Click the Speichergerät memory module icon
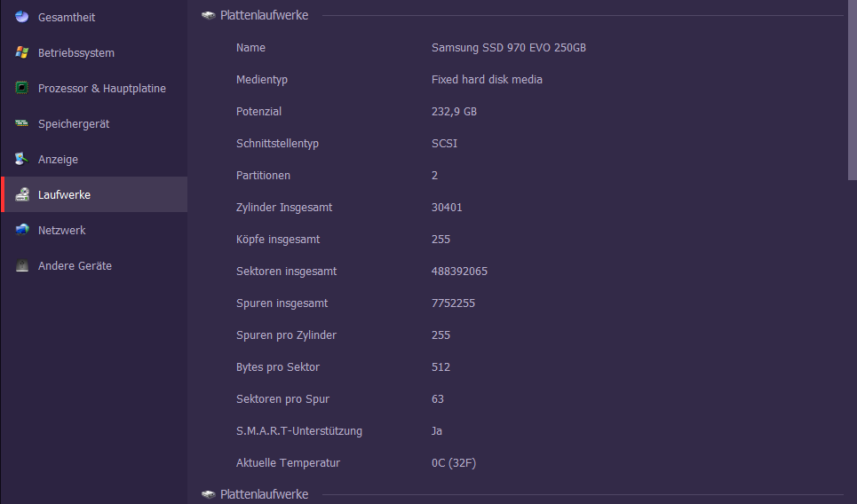 (x=22, y=123)
